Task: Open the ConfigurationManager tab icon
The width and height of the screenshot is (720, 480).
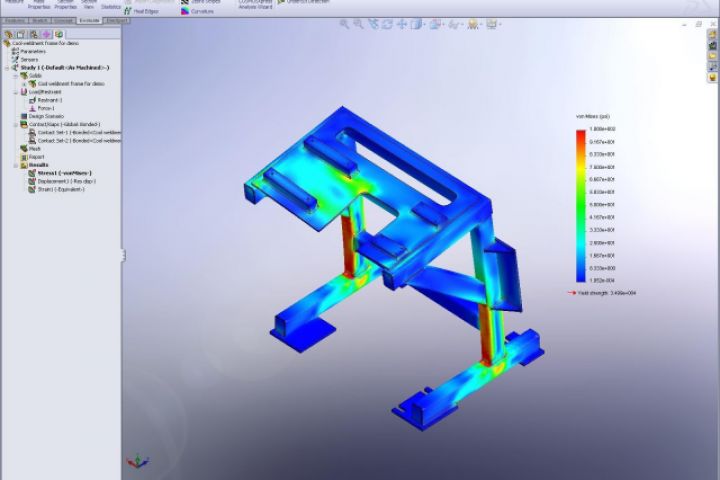Action: [34, 34]
